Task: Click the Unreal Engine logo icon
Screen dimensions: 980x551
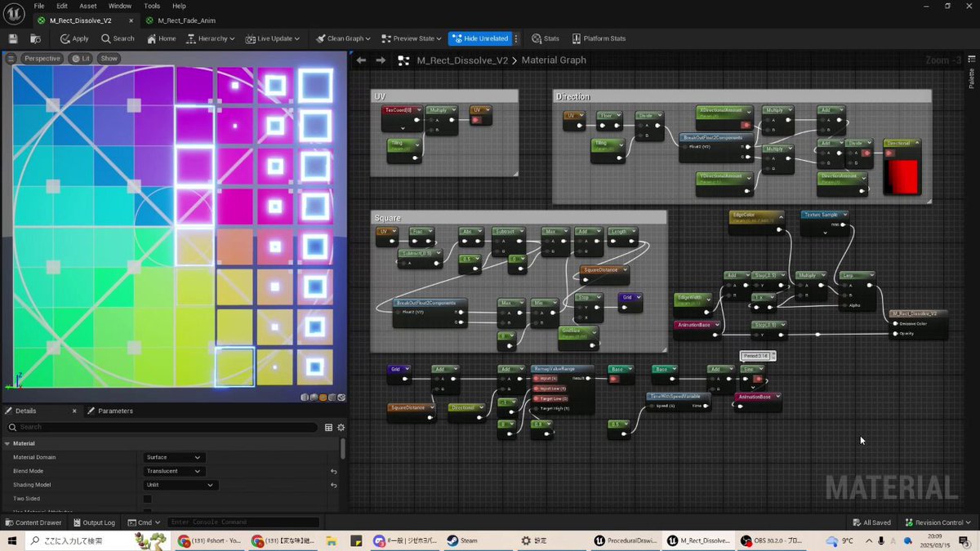Action: [x=15, y=14]
